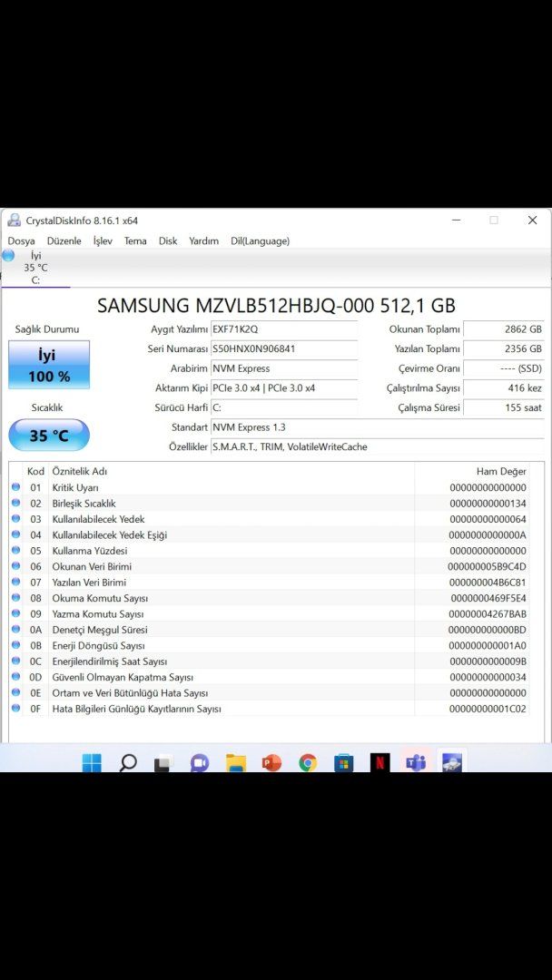This screenshot has height=980, width=552.
Task: Select the Kullanılabilecek Yedek row
Action: (x=269, y=519)
